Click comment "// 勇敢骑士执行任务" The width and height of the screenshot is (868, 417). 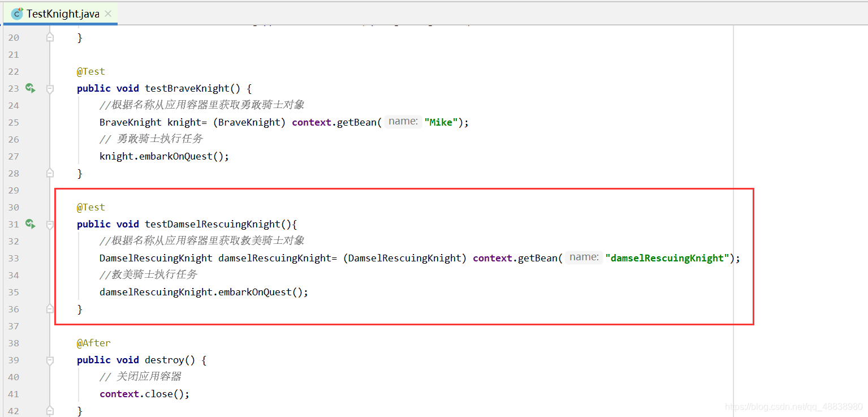click(151, 139)
